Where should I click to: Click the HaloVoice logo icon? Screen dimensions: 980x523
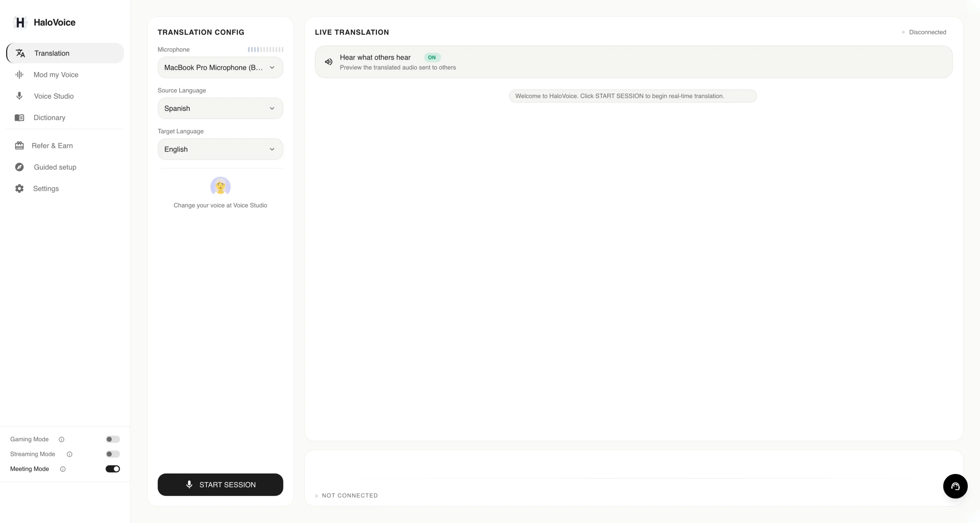[20, 22]
